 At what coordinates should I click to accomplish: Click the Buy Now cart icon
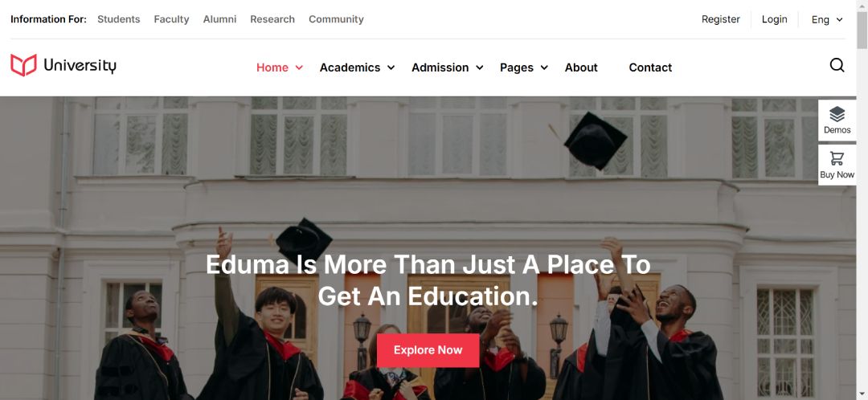(x=837, y=159)
